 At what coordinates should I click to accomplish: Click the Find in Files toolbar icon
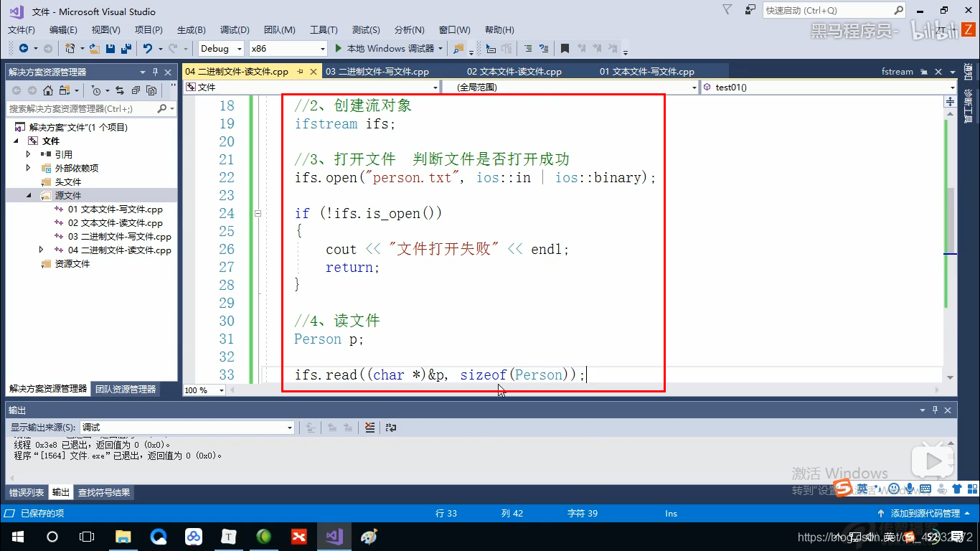coord(458,48)
